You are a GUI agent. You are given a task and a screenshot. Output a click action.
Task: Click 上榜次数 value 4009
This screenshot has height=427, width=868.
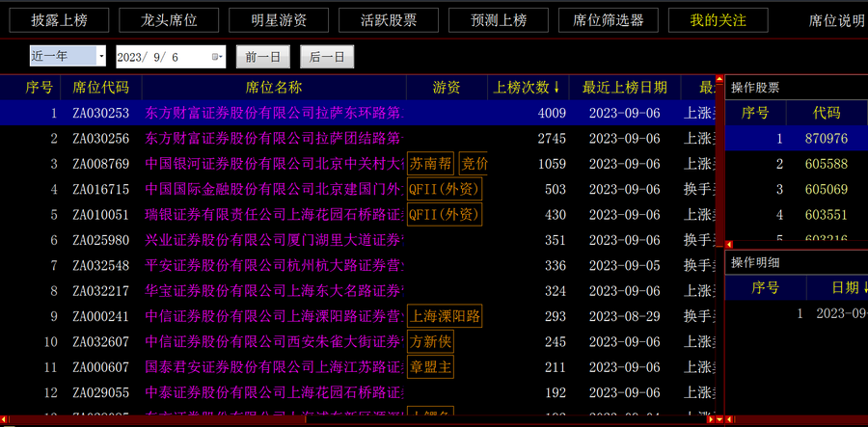tap(552, 114)
